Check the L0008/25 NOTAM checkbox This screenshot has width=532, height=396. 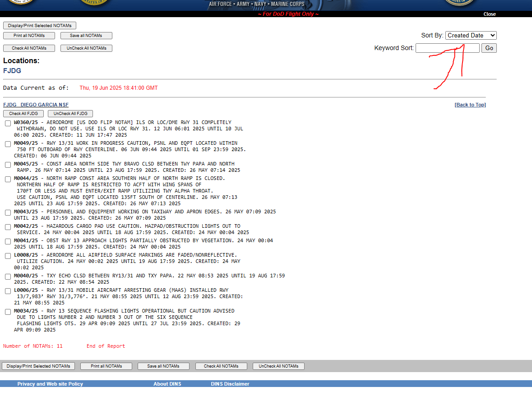[x=8, y=256]
